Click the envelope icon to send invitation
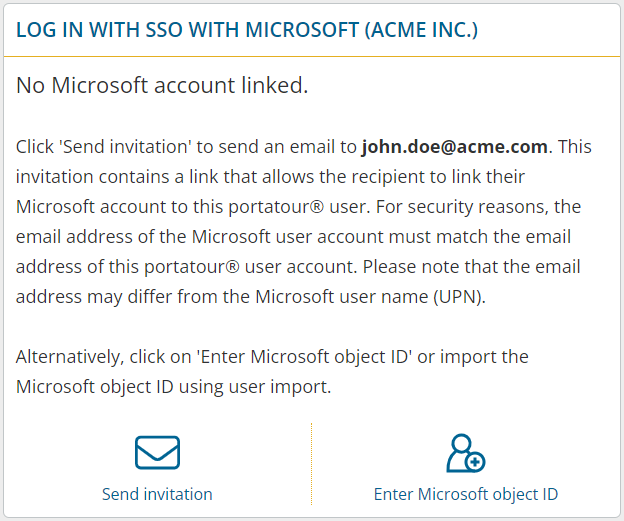Viewport: 624px width, 521px height. point(157,453)
